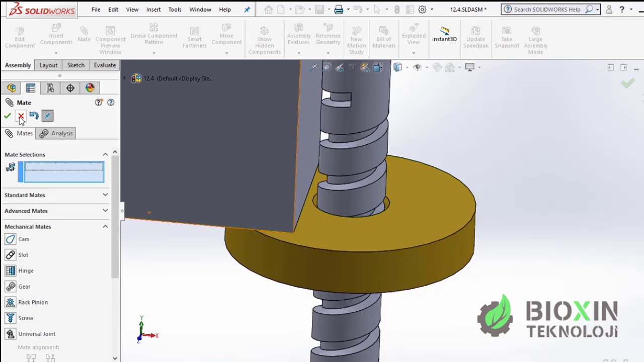
Task: Click the Mate Selections entity box
Action: pos(64,172)
